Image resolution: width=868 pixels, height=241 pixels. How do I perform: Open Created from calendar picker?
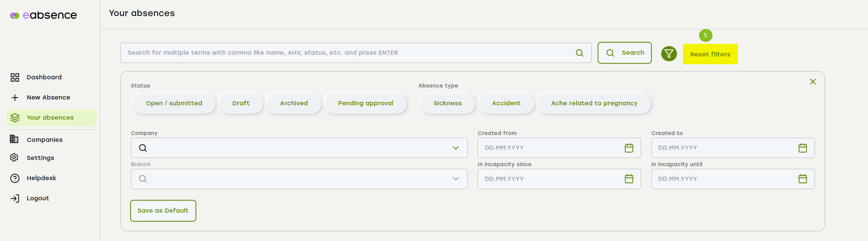629,148
